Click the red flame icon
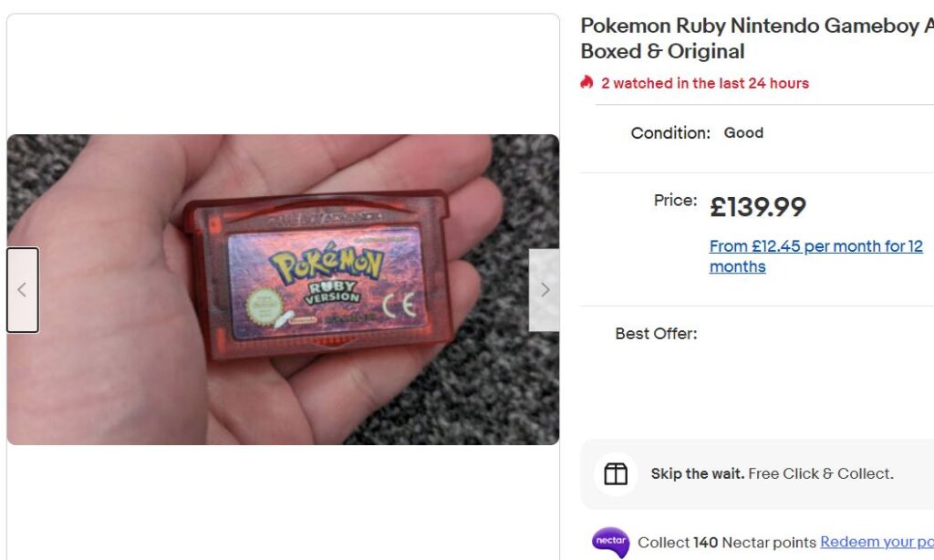 [x=587, y=83]
